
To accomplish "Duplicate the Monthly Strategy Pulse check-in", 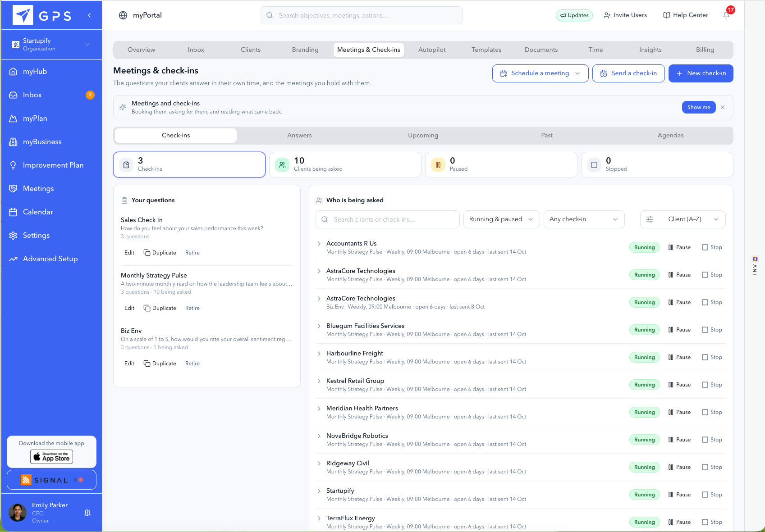I will point(160,308).
